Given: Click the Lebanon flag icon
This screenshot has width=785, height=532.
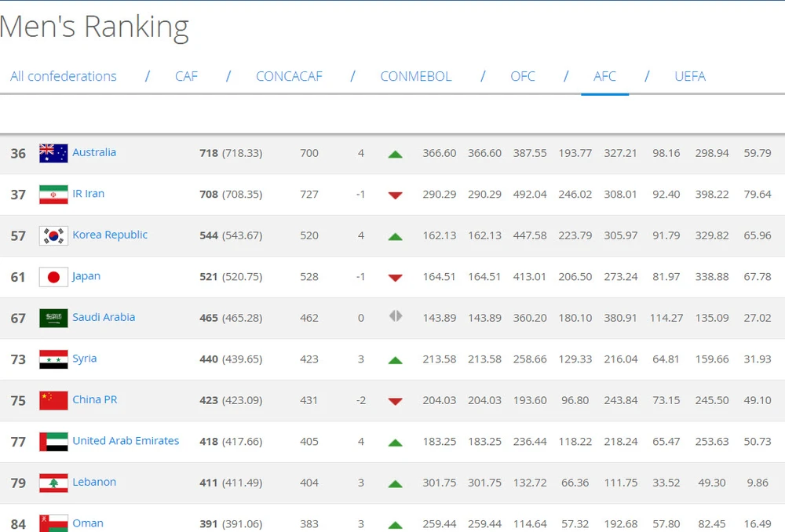Looking at the screenshot, I should click(x=53, y=483).
